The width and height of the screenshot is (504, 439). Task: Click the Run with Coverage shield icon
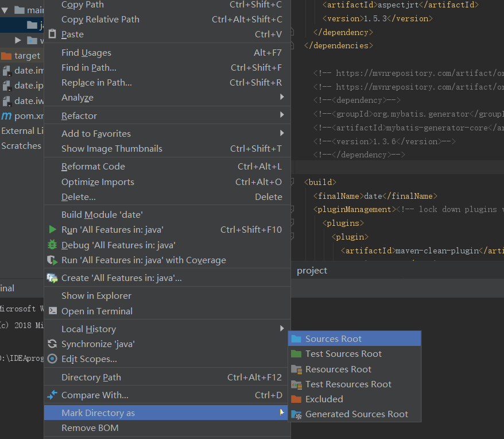52,260
